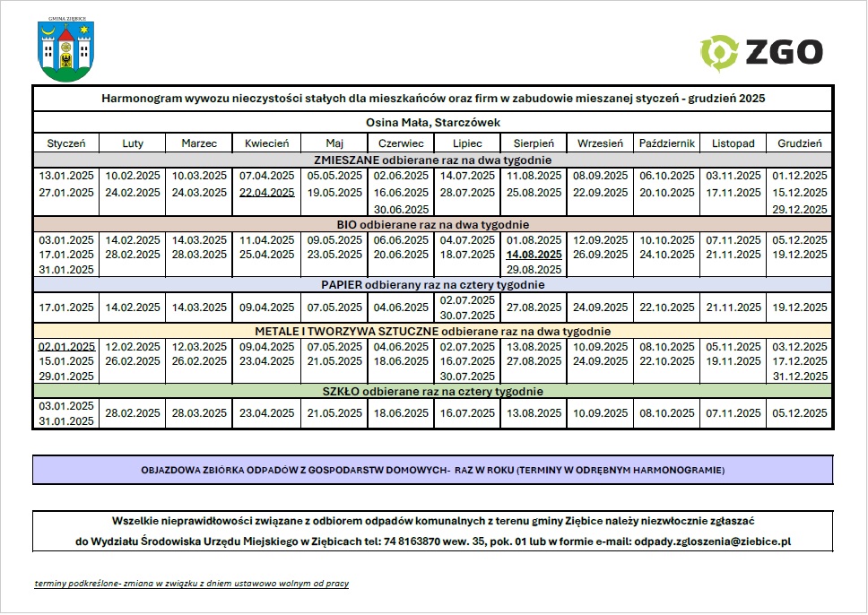Select the 'Lipiec' month header
The height and width of the screenshot is (615, 868).
click(x=467, y=143)
